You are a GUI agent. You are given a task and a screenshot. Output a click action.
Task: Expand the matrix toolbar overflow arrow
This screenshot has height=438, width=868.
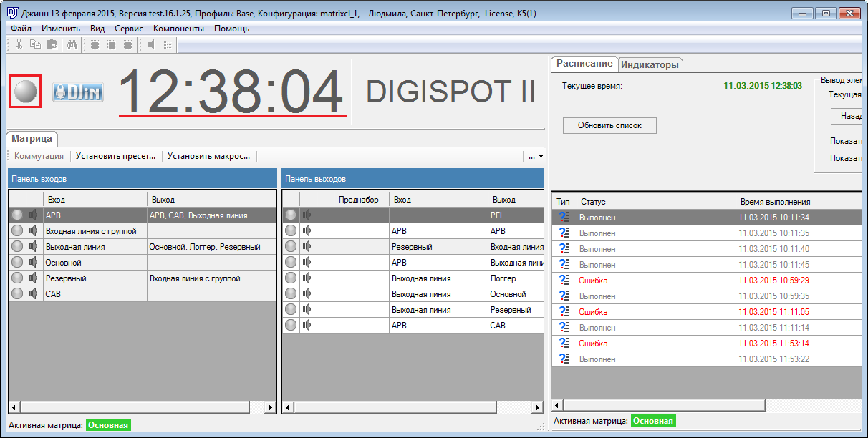click(x=535, y=156)
